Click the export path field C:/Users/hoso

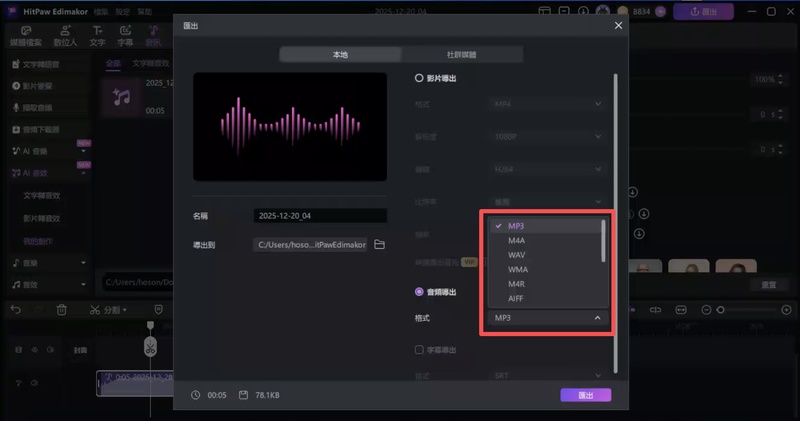(x=310, y=245)
